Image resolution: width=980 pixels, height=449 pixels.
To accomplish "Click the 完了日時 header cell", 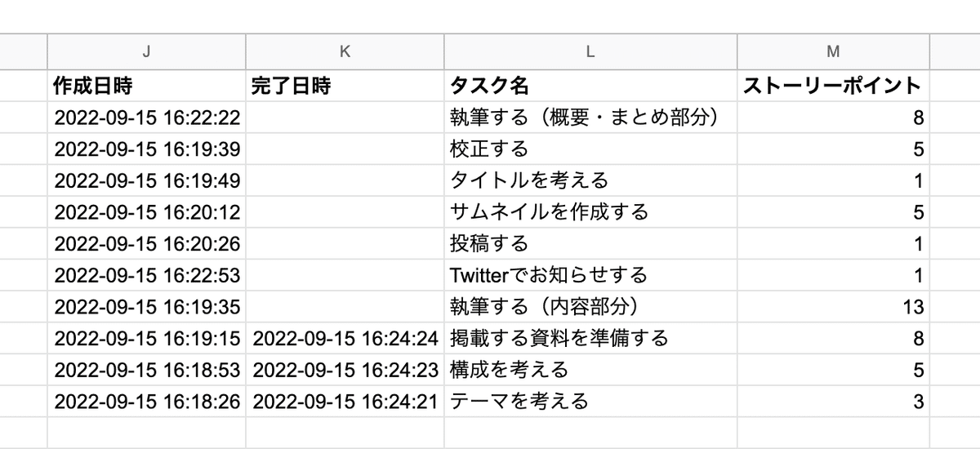I will point(345,86).
